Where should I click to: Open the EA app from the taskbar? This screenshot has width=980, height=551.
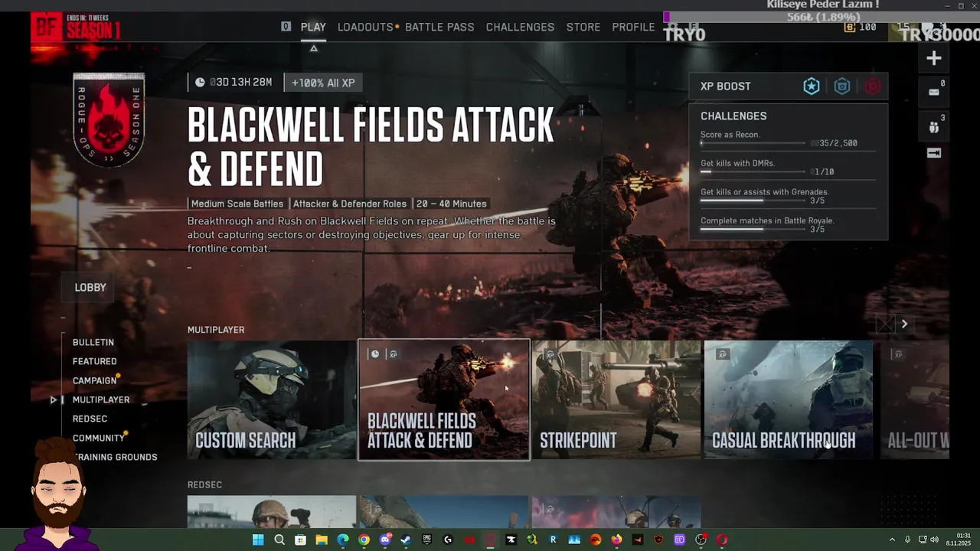tap(596, 540)
